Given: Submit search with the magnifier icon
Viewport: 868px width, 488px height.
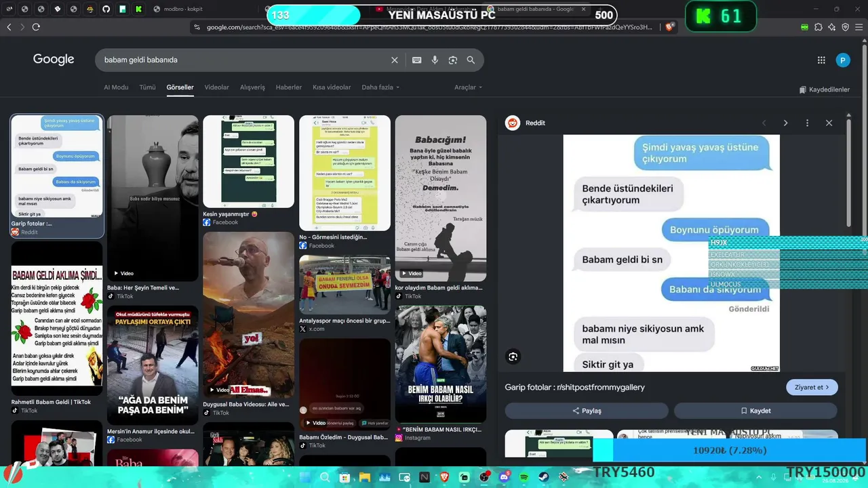Looking at the screenshot, I should click(x=471, y=60).
